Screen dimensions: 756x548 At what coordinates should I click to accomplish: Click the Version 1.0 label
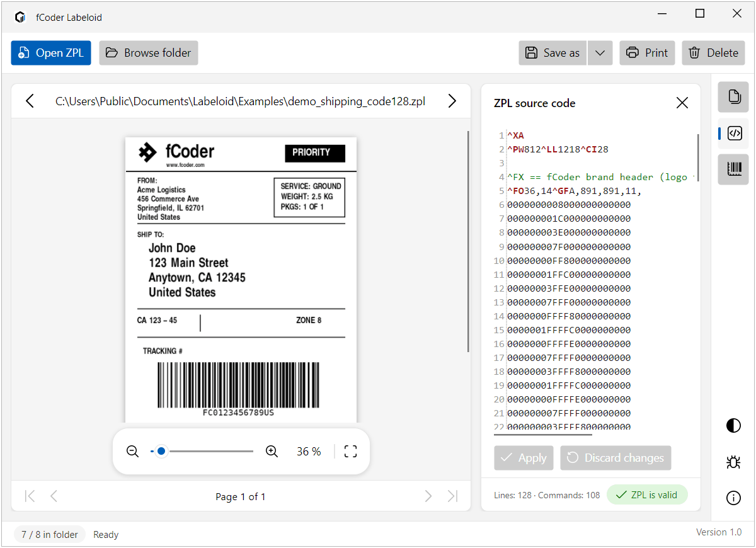click(719, 532)
